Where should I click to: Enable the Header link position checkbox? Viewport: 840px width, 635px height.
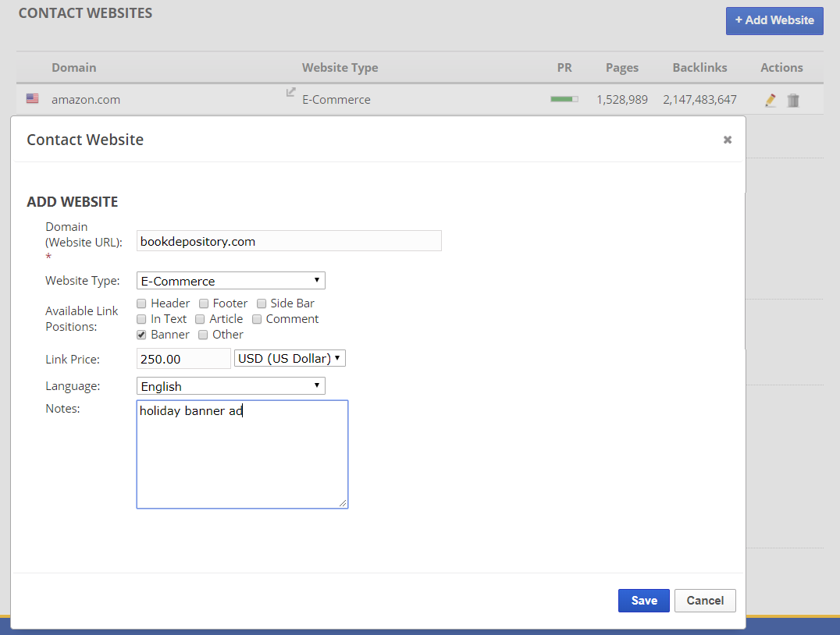(141, 303)
